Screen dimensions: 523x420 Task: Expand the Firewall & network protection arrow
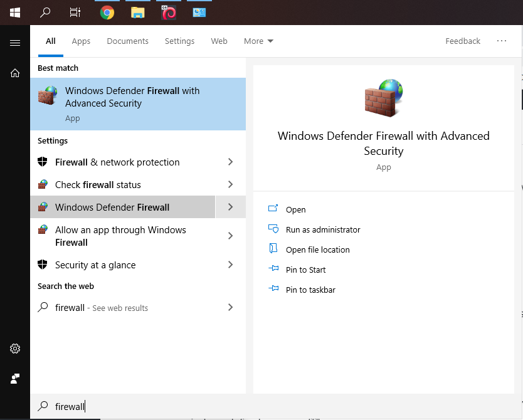click(231, 162)
